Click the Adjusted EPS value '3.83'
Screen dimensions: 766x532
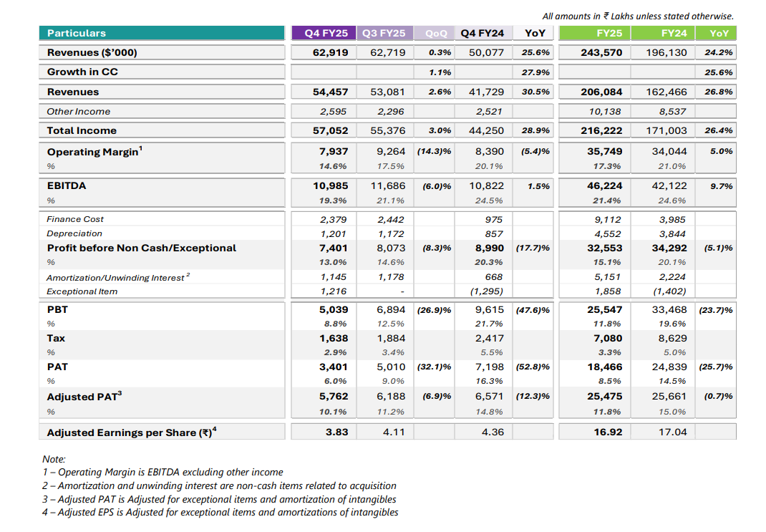tap(336, 432)
